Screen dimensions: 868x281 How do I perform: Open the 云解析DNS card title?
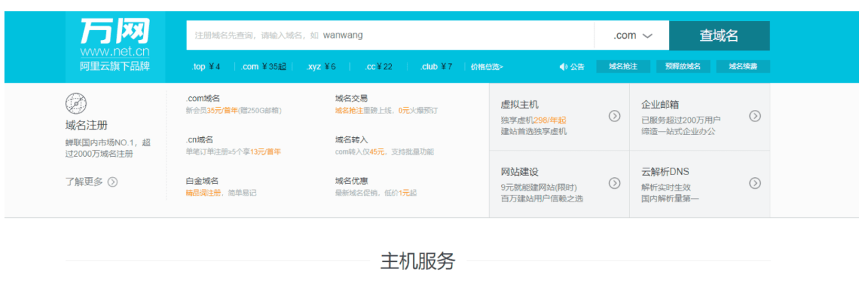pyautogui.click(x=665, y=172)
